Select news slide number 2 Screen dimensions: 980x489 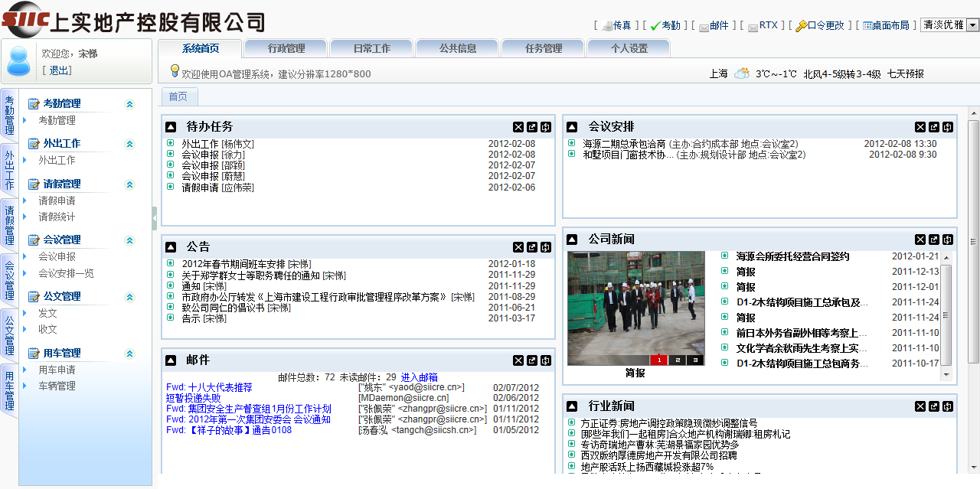tap(677, 360)
